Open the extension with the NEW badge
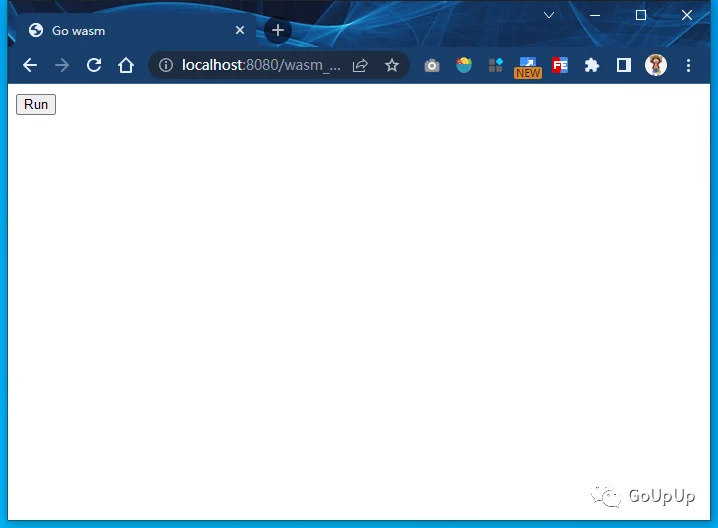Image resolution: width=718 pixels, height=528 pixels. pos(528,67)
